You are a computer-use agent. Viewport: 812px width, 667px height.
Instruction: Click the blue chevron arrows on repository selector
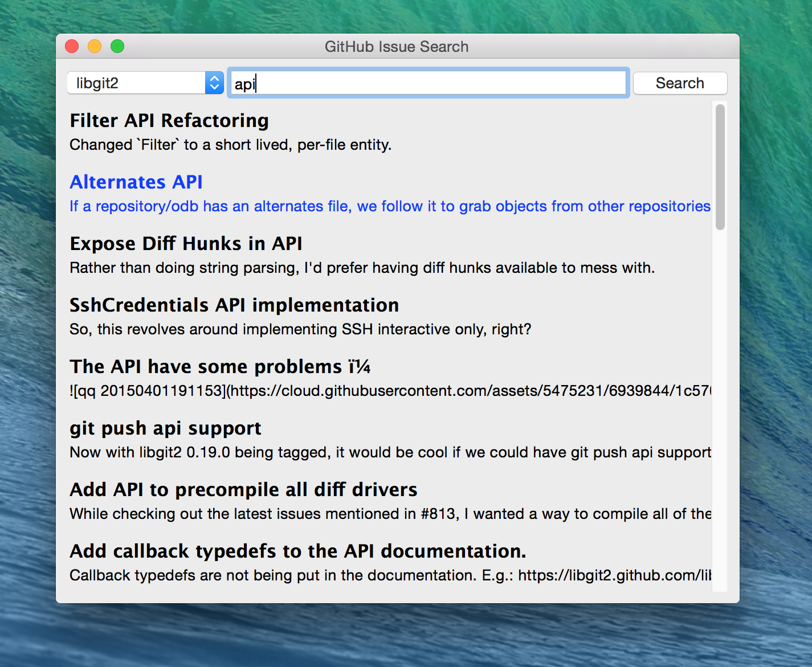click(x=214, y=83)
